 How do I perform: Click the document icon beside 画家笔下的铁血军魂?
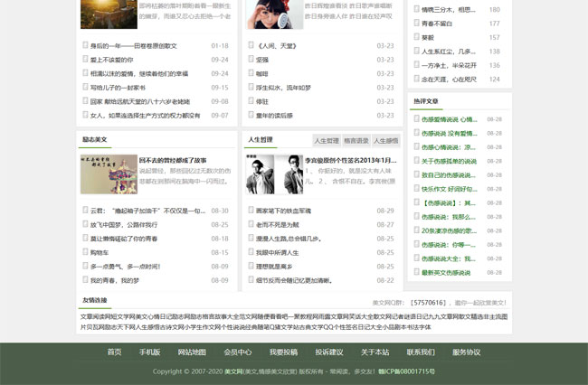[x=251, y=210]
